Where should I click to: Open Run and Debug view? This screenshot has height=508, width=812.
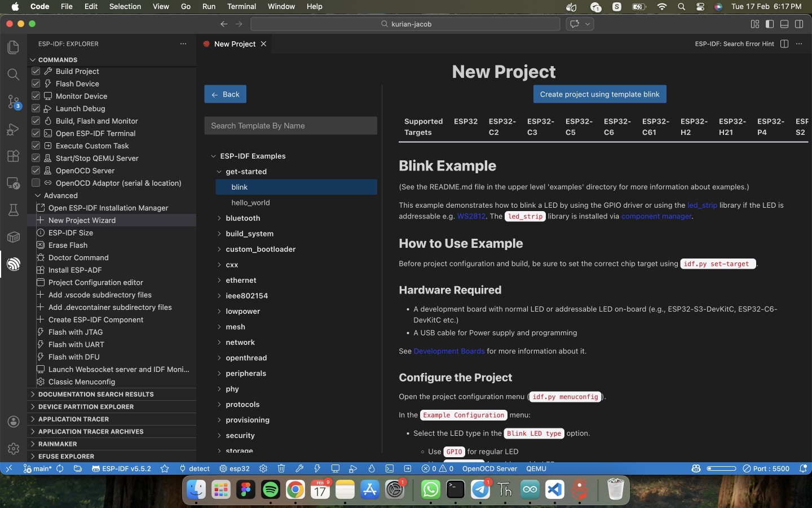tap(14, 129)
